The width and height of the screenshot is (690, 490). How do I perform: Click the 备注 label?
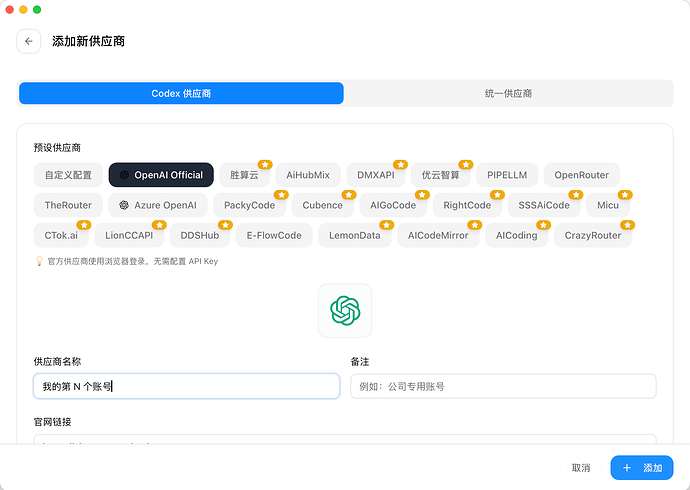(x=360, y=362)
